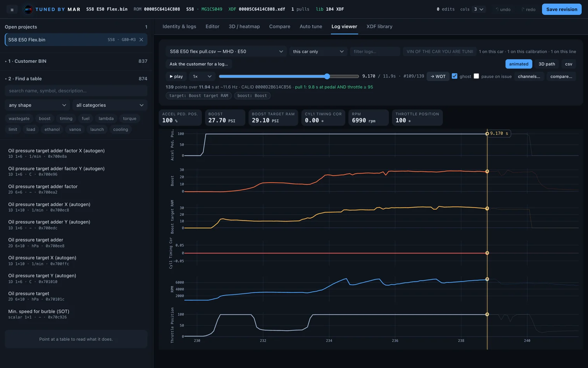Open the 'any shape' filter dropdown
The width and height of the screenshot is (588, 368).
point(37,105)
